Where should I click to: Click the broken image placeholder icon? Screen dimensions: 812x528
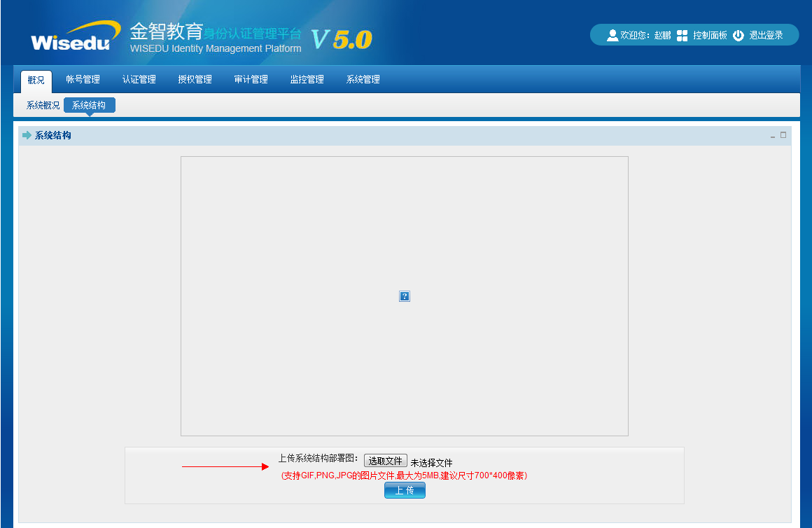click(x=404, y=296)
